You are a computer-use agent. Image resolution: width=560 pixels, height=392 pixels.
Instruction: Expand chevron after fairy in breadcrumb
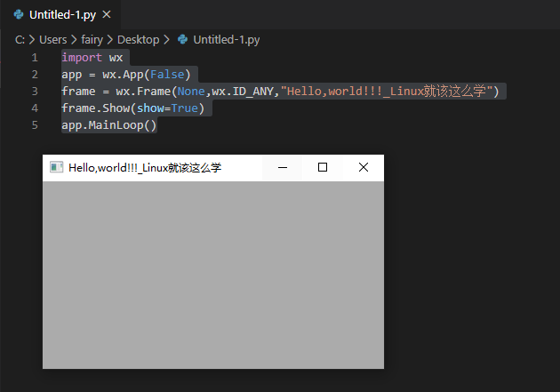point(110,40)
